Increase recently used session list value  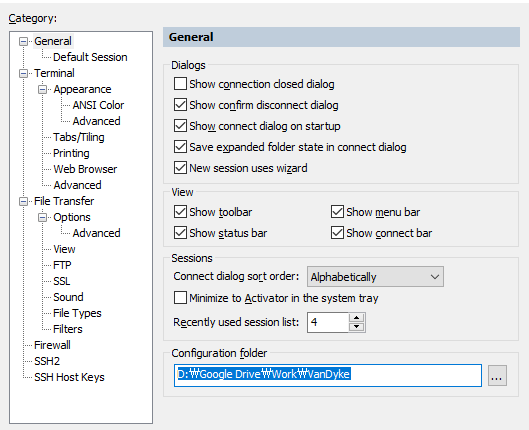coord(357,318)
